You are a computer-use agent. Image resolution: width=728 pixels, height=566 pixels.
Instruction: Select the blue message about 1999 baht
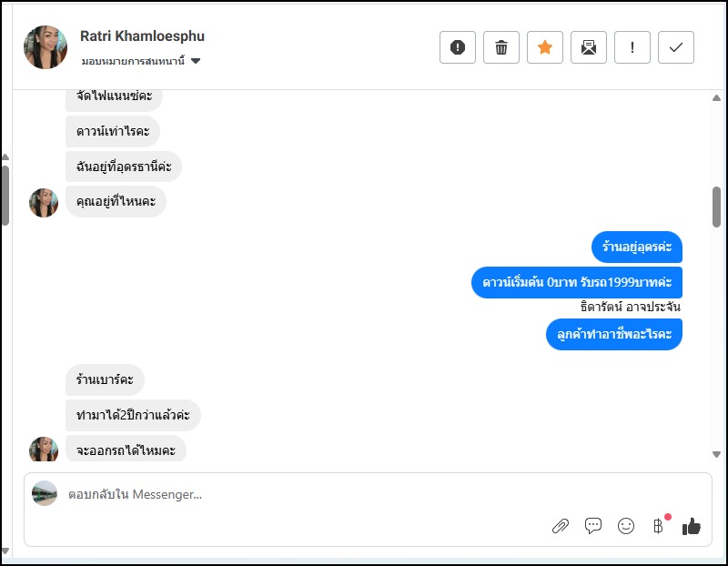tap(577, 282)
